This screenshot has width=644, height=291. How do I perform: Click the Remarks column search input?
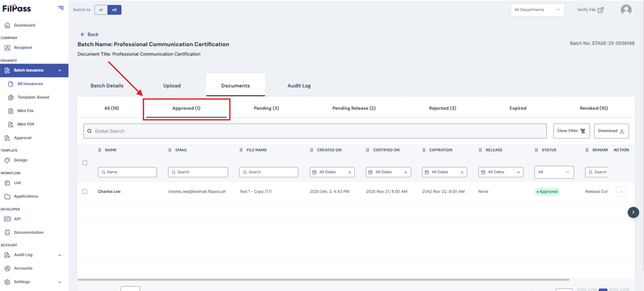click(596, 172)
